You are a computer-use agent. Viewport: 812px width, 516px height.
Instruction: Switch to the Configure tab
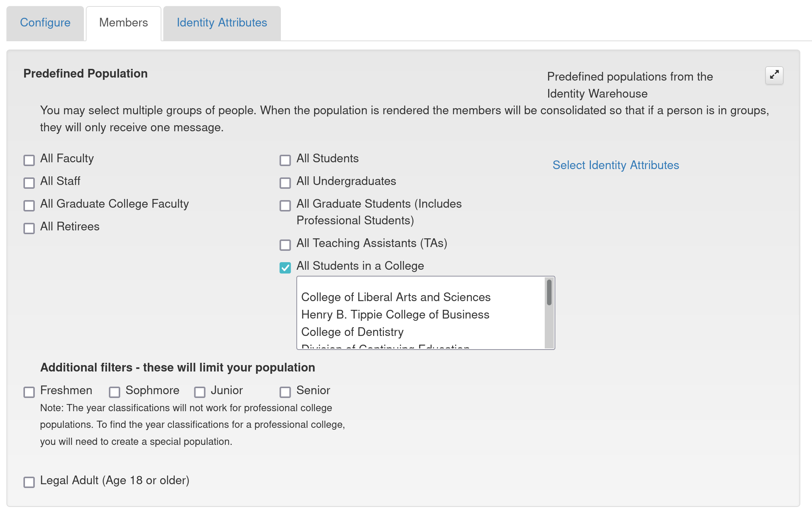click(45, 23)
